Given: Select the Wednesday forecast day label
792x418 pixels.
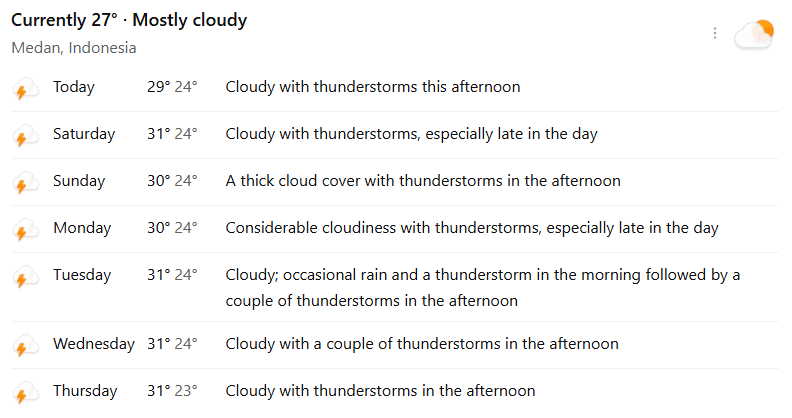Looking at the screenshot, I should [x=94, y=344].
